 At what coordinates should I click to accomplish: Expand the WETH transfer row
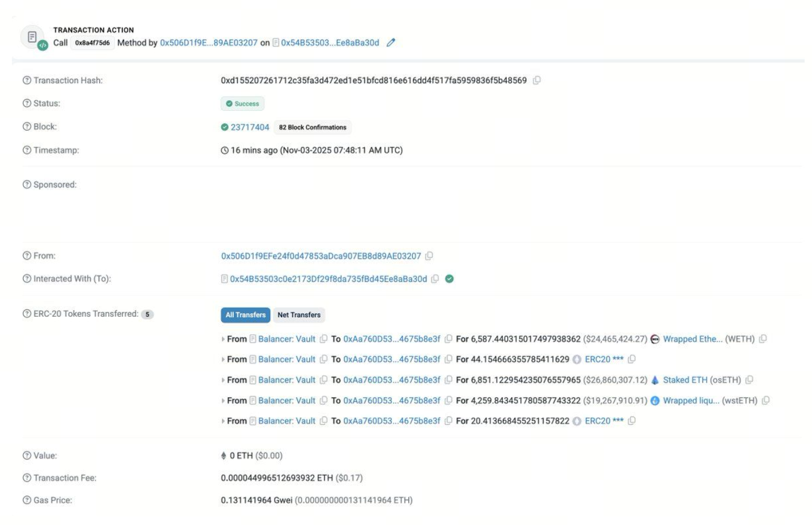click(x=223, y=339)
